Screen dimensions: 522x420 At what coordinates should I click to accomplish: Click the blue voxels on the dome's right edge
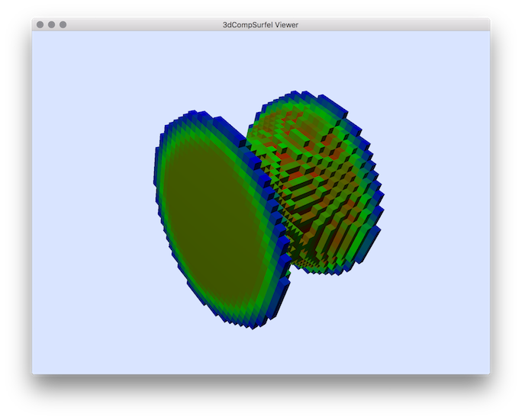pyautogui.click(x=379, y=198)
